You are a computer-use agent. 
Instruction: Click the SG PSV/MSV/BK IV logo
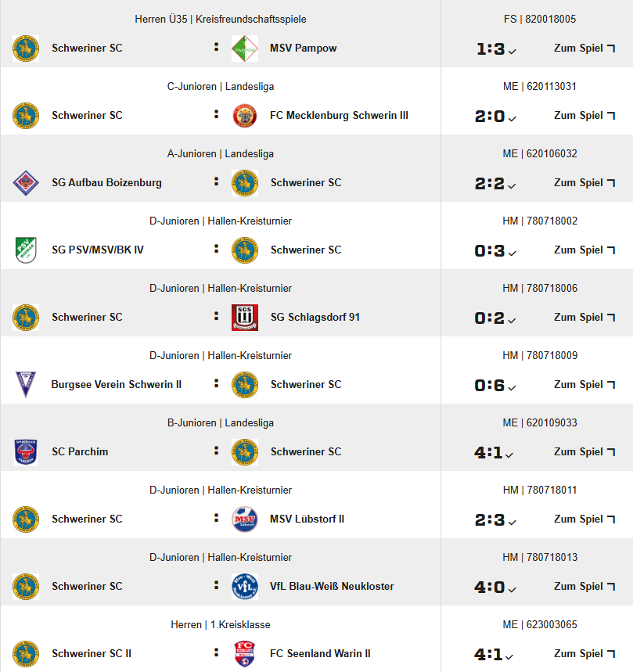click(26, 250)
